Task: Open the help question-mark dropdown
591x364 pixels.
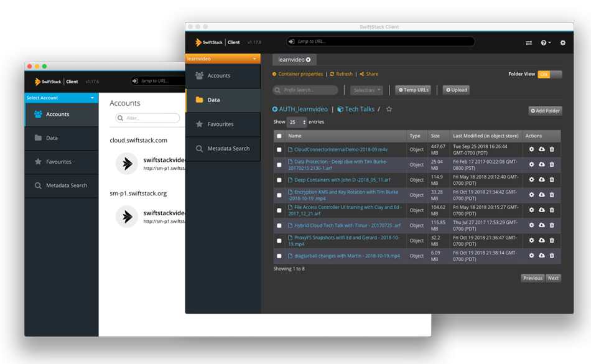Action: [x=546, y=42]
